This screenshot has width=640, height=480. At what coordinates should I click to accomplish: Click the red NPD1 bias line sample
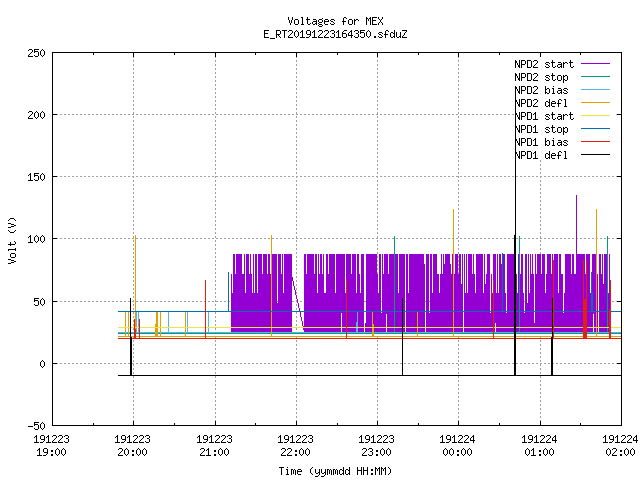click(x=595, y=142)
